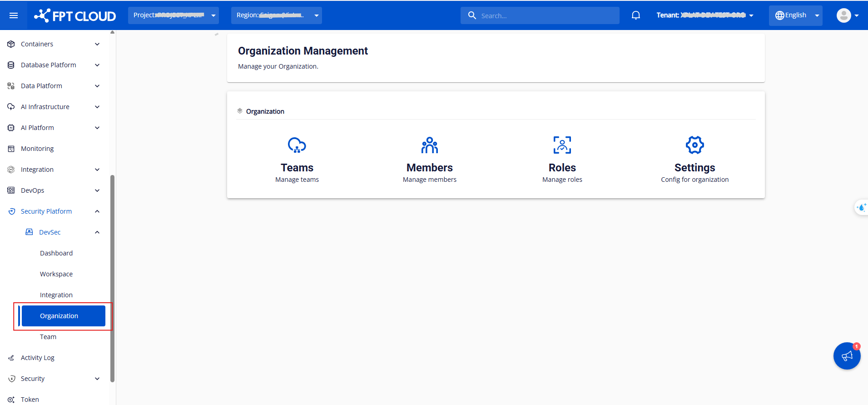The width and height of the screenshot is (868, 405).
Task: Click the notification bell icon
Action: point(635,15)
